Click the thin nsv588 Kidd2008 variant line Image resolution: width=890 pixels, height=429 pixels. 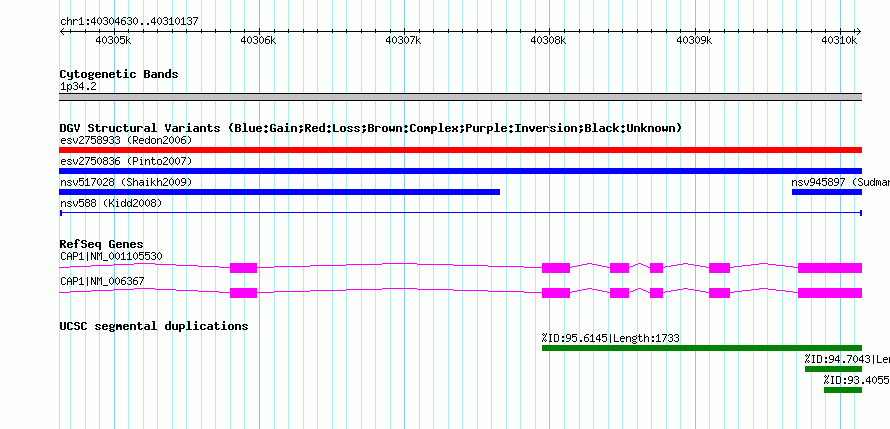[x=460, y=213]
